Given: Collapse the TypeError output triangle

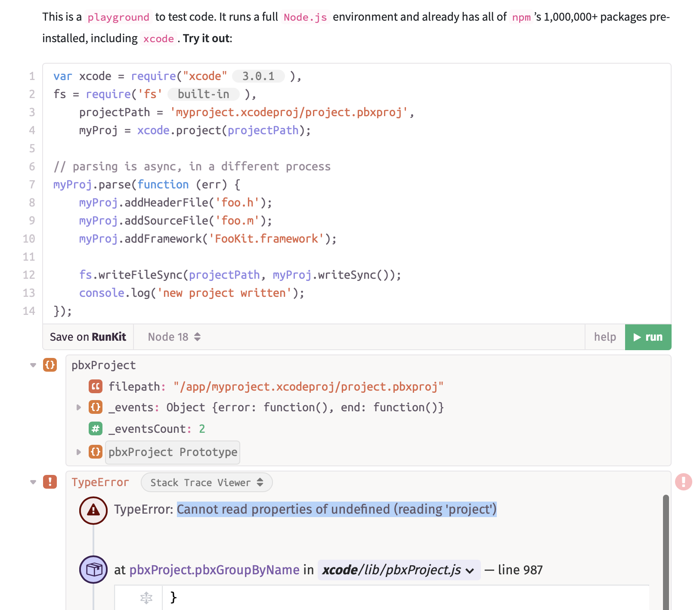Looking at the screenshot, I should 33,482.
